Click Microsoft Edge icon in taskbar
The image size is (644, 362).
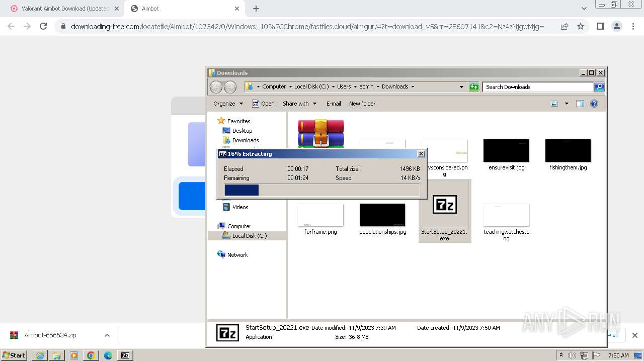pyautogui.click(x=108, y=355)
